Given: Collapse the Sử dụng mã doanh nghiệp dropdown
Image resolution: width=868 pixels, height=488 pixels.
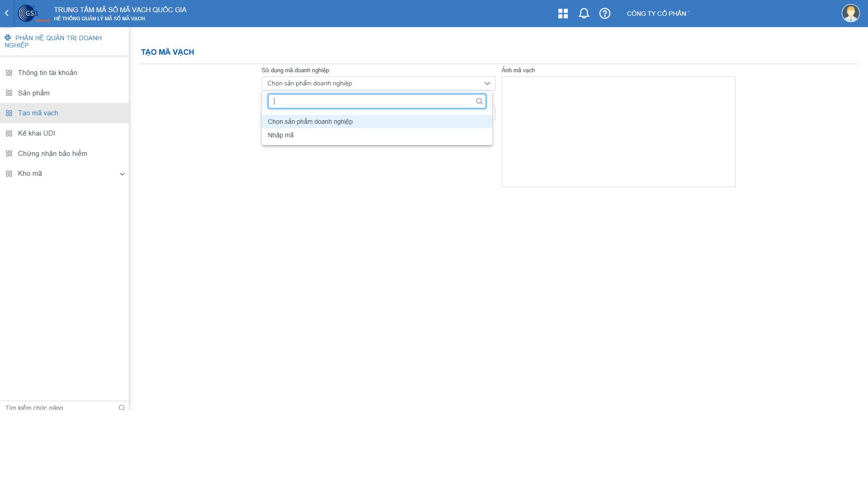Looking at the screenshot, I should tap(487, 84).
